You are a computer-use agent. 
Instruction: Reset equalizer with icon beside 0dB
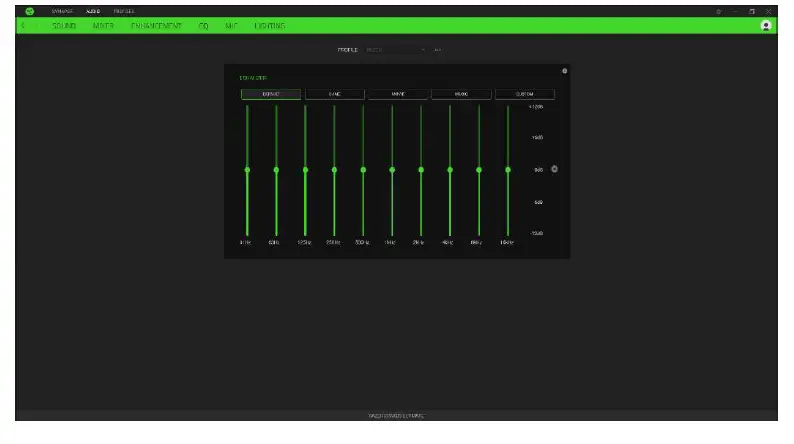[x=554, y=169]
